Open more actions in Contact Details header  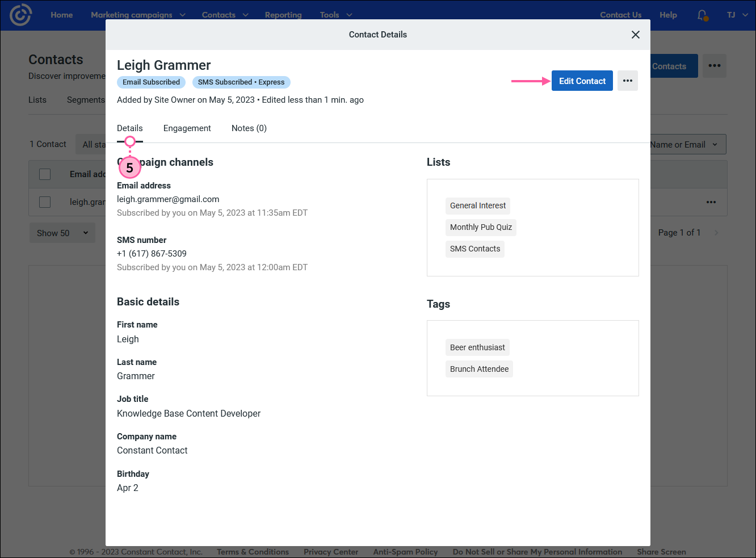[627, 81]
